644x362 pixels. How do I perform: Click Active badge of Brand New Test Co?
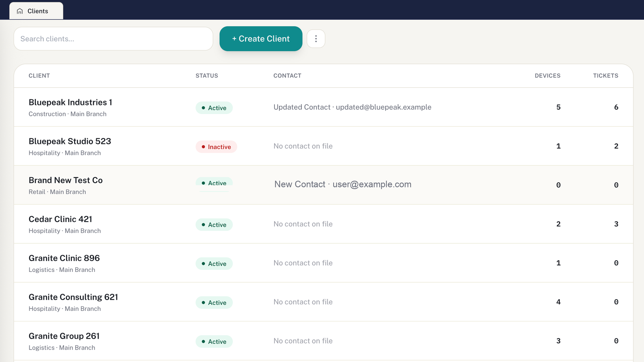[214, 183]
